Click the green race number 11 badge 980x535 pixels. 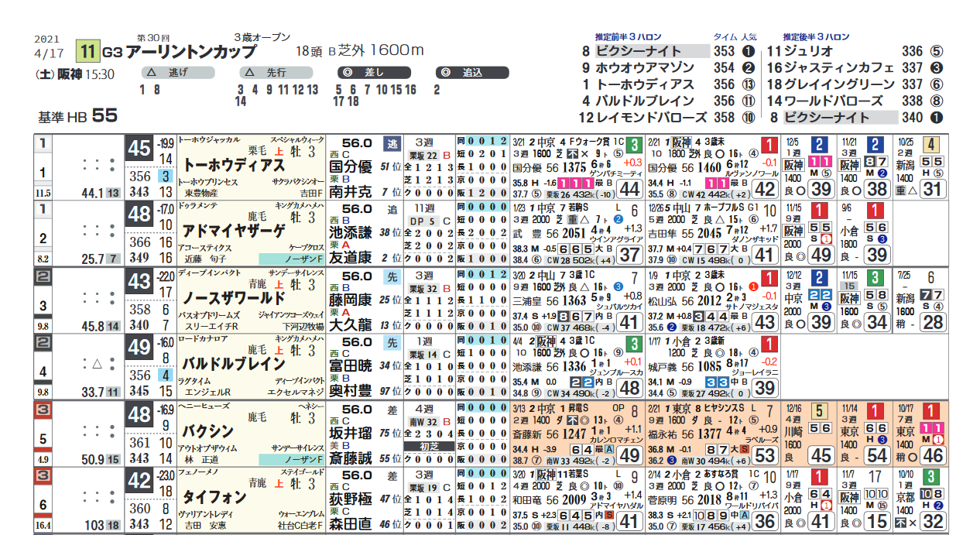pyautogui.click(x=87, y=51)
